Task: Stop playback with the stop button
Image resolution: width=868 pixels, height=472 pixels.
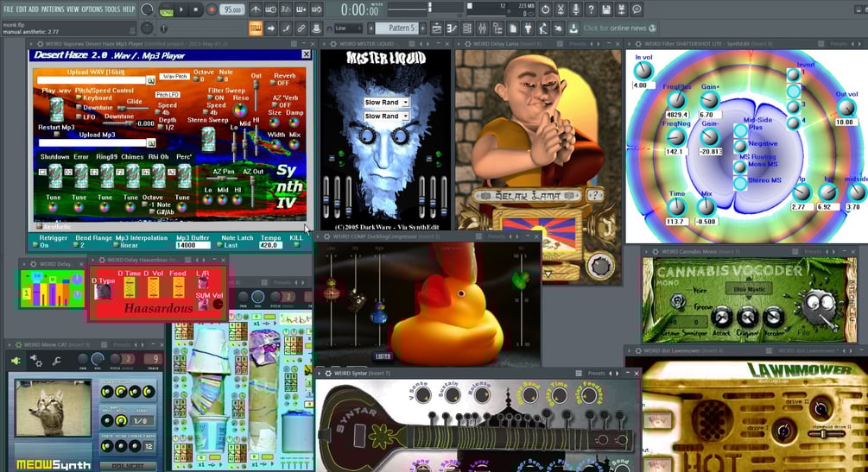Action: click(x=196, y=9)
